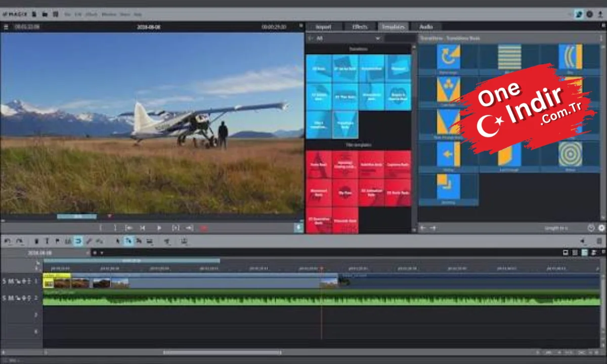Open a project with the folder icon
The height and width of the screenshot is (364, 607).
[x=45, y=14]
